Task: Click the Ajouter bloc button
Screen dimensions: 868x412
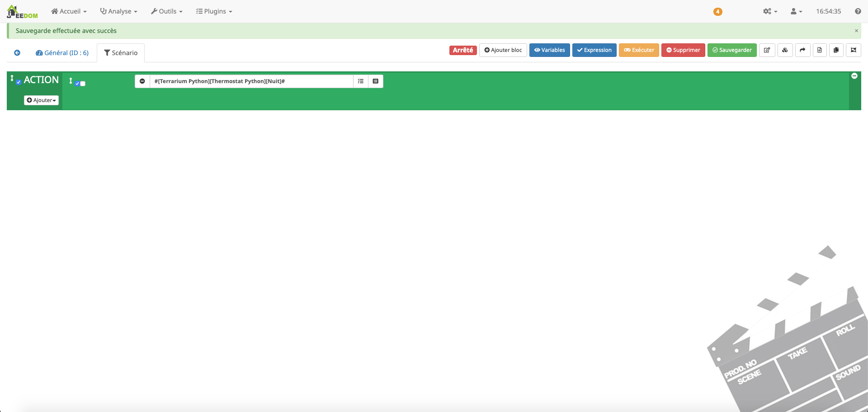Action: 503,50
